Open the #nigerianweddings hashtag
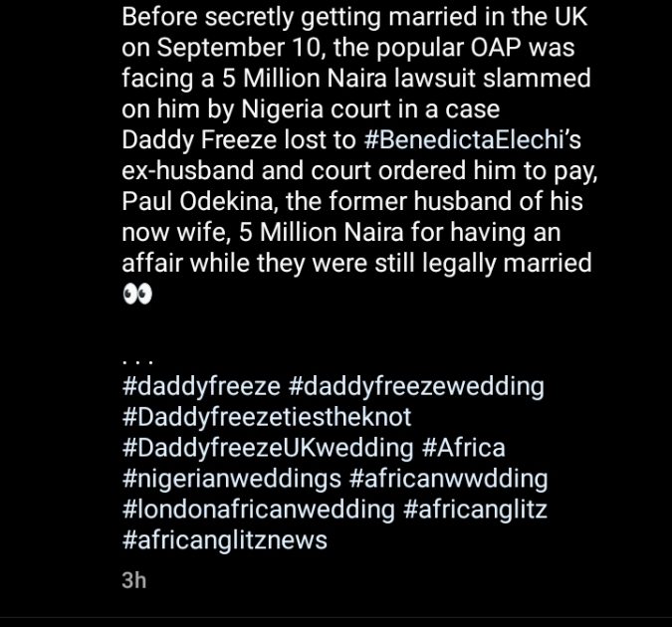The height and width of the screenshot is (627, 672). point(231,479)
